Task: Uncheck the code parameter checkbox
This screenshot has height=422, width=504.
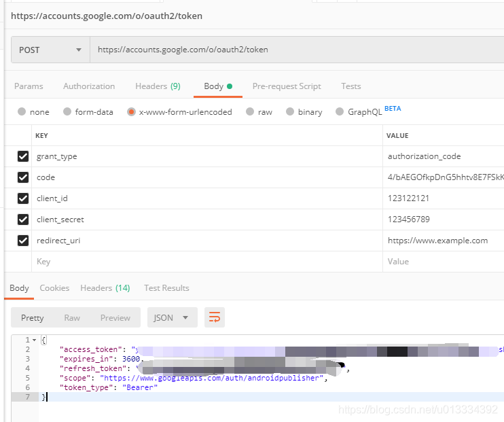Action: 23,177
